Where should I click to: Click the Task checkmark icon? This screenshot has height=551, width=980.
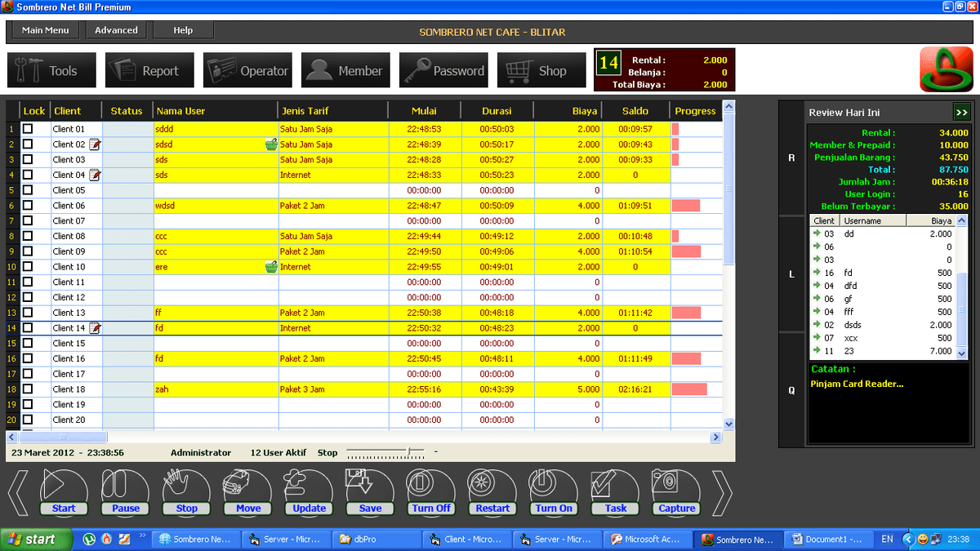coord(615,488)
